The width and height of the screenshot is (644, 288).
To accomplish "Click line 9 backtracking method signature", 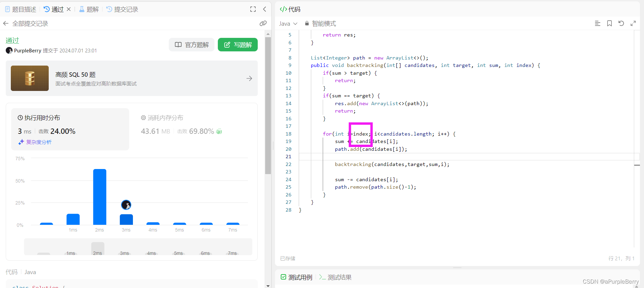I will click(425, 66).
